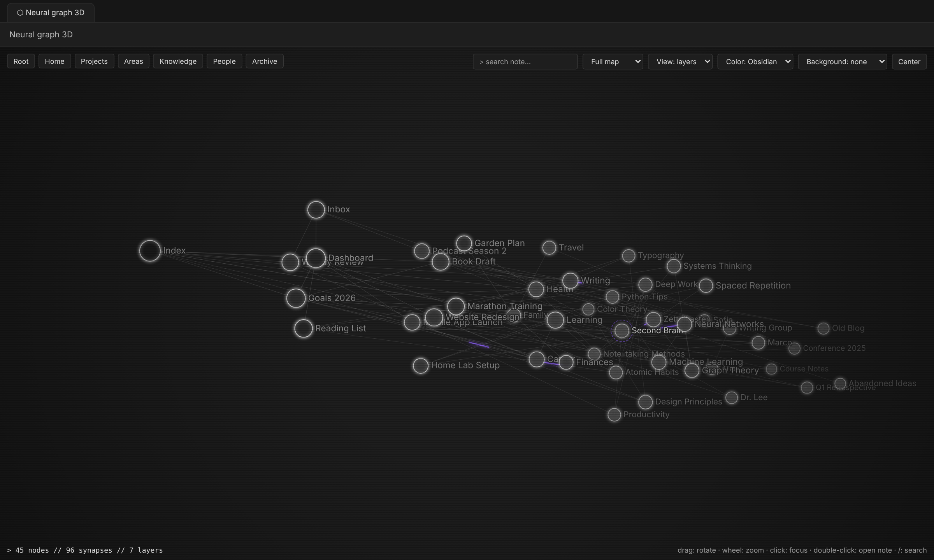Focus the Travel node circle
The height and width of the screenshot is (560, 934).
(549, 248)
